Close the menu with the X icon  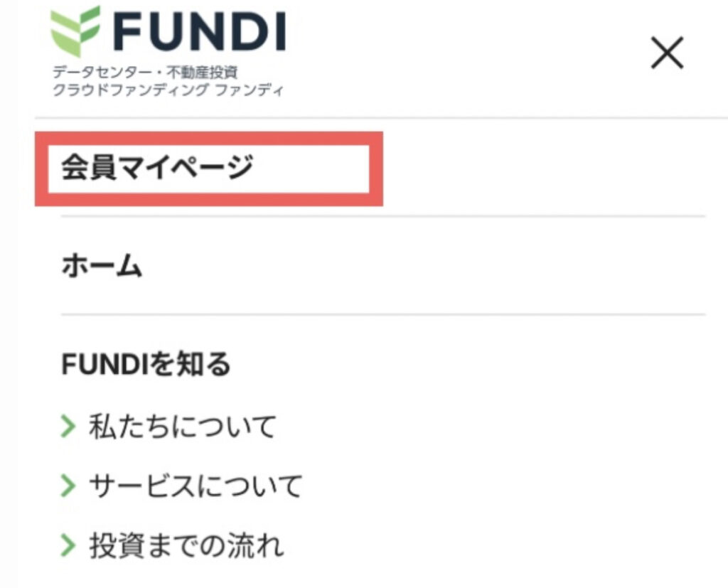(x=667, y=53)
